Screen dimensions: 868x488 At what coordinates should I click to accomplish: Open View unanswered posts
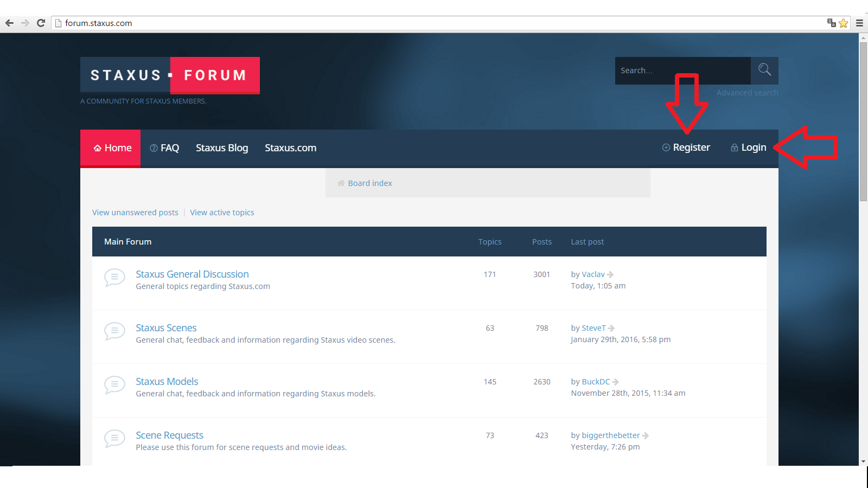(x=135, y=213)
